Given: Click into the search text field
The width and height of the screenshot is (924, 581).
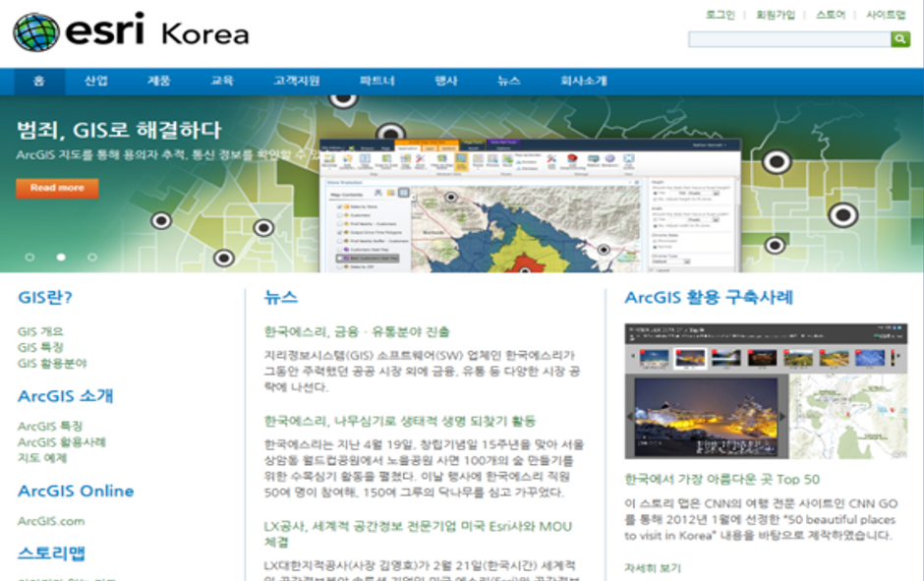Looking at the screenshot, I should click(x=788, y=39).
